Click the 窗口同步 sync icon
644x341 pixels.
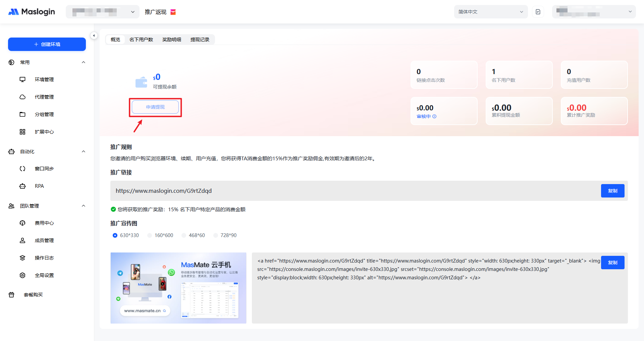[x=22, y=169]
